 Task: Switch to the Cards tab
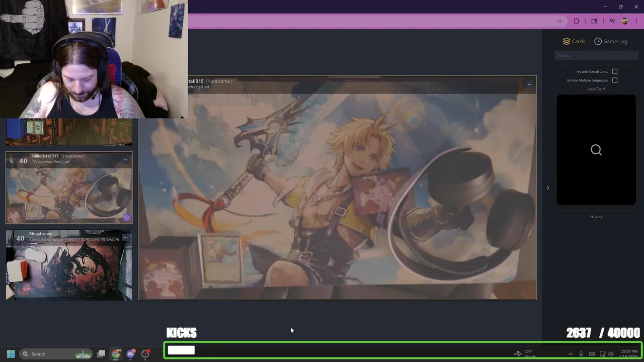(574, 41)
